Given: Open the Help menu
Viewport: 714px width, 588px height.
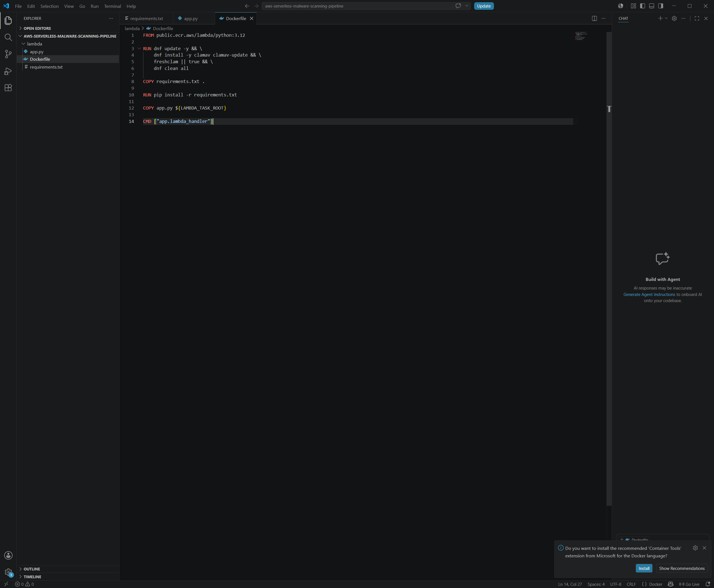Looking at the screenshot, I should pyautogui.click(x=131, y=6).
